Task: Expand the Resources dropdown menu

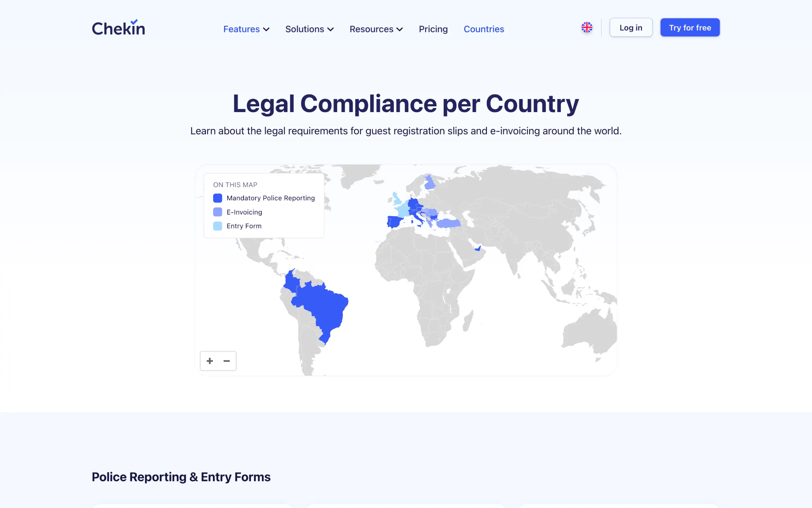Action: point(376,29)
